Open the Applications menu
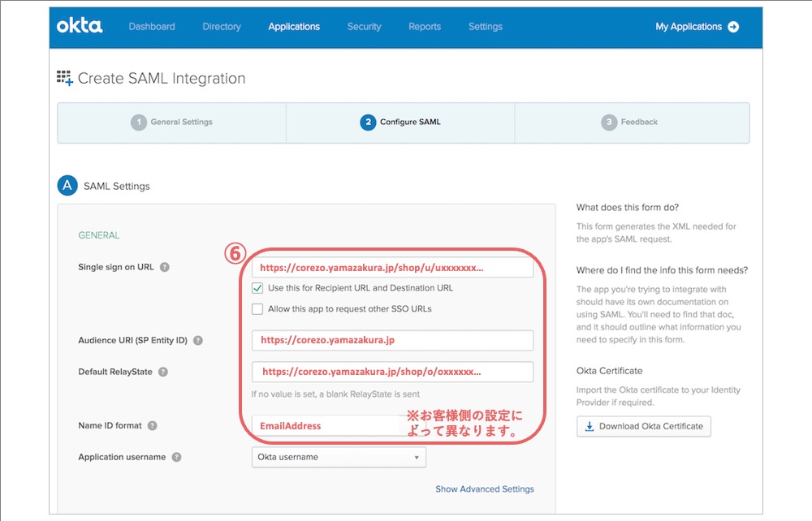This screenshot has width=812, height=521. tap(294, 27)
